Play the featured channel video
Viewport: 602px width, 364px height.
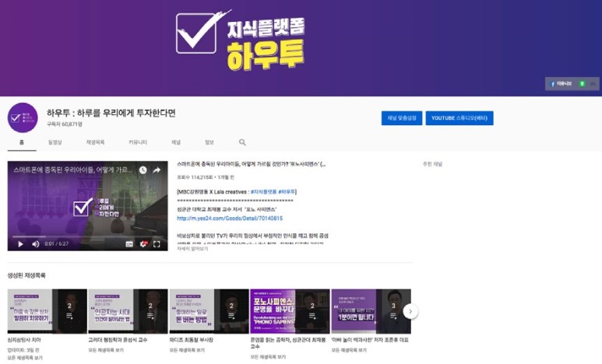click(21, 243)
